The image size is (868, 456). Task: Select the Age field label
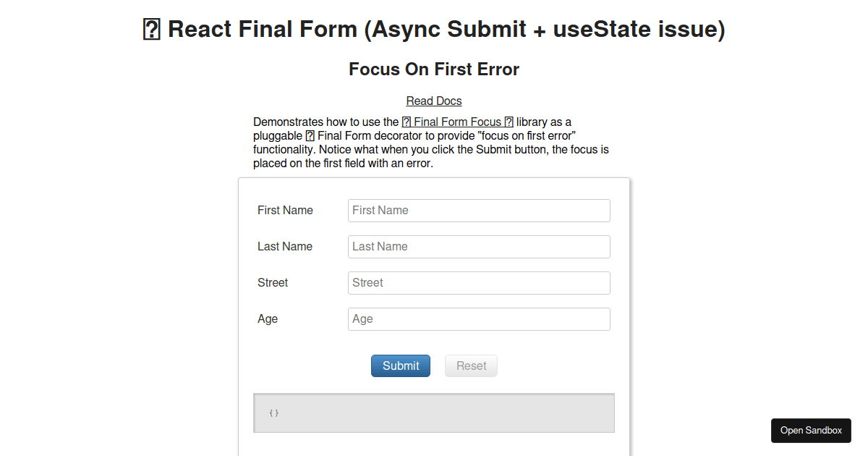pos(267,318)
